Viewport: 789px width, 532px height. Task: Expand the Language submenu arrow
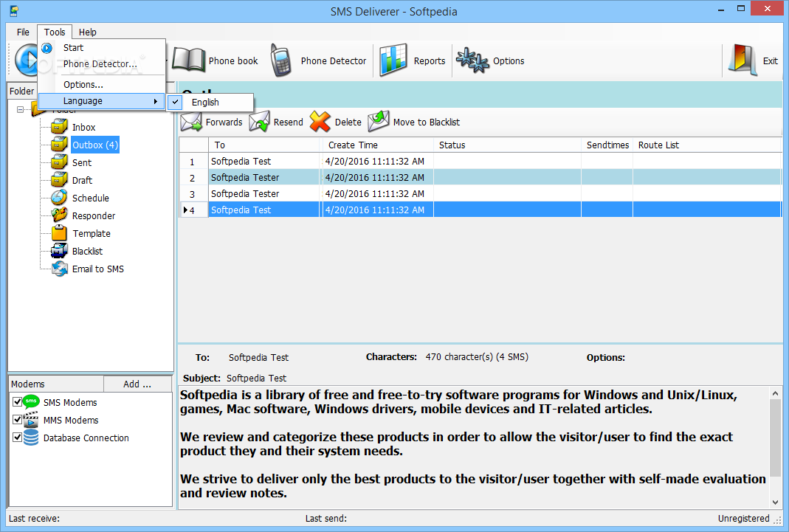click(x=156, y=101)
